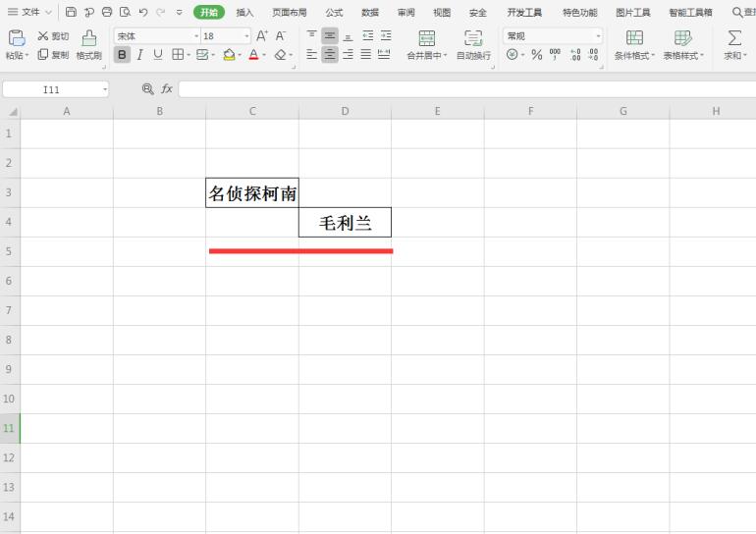Expand the quick access toolbar customize arrow

pyautogui.click(x=179, y=13)
